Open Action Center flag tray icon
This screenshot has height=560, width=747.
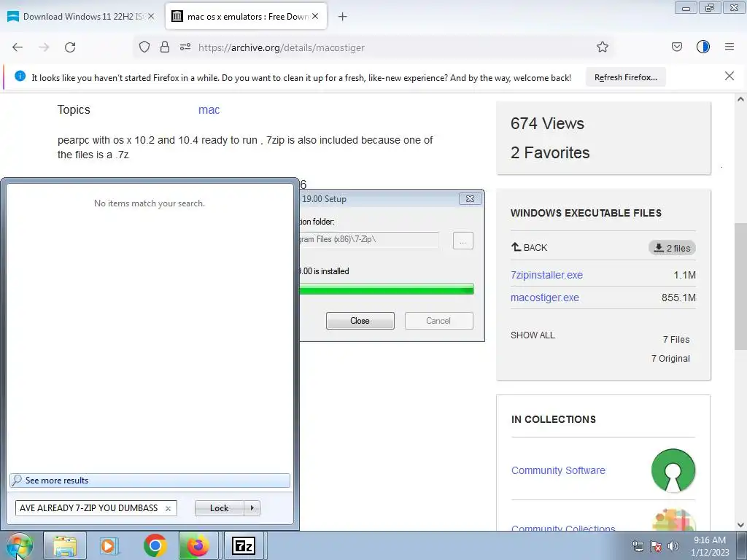tap(656, 546)
